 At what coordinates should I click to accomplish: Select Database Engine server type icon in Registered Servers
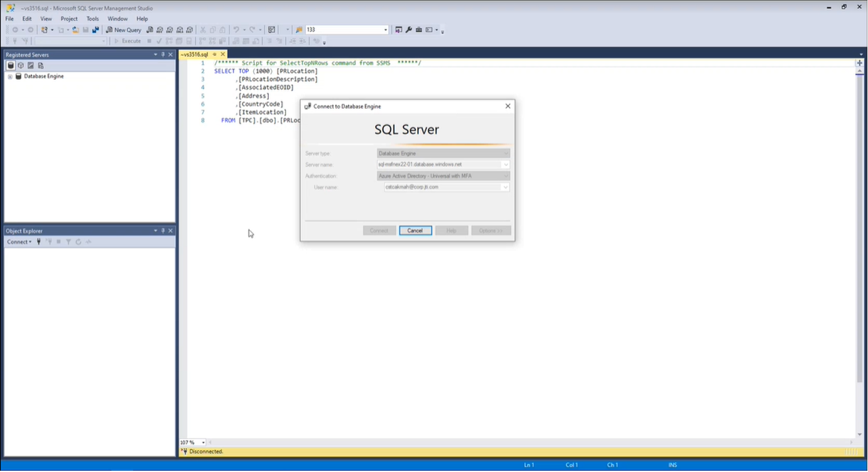point(11,65)
